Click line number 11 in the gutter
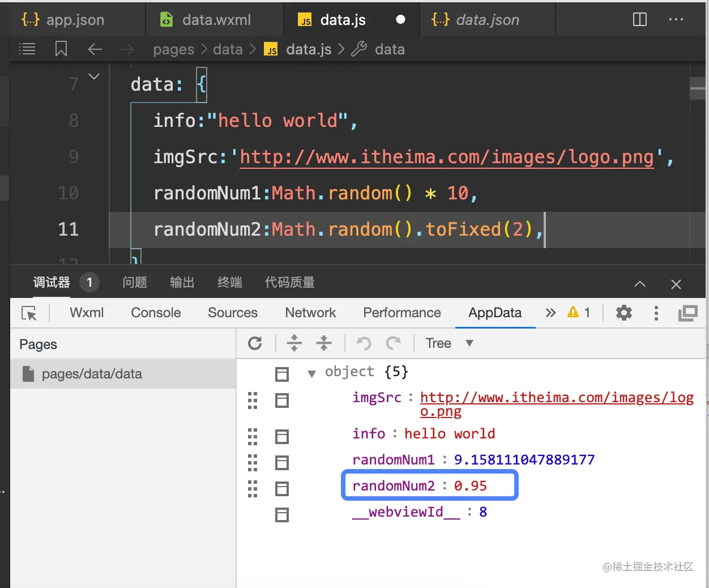Viewport: 709px width, 588px height. click(68, 229)
